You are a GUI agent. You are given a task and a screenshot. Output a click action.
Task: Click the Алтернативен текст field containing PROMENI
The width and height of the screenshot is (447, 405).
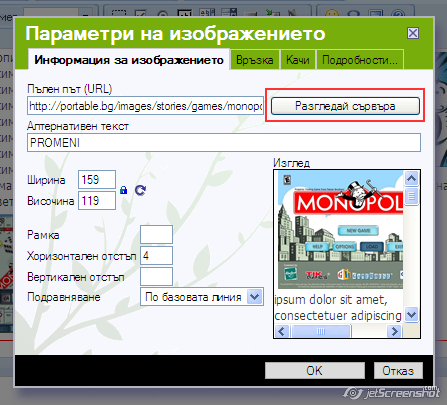click(x=224, y=143)
